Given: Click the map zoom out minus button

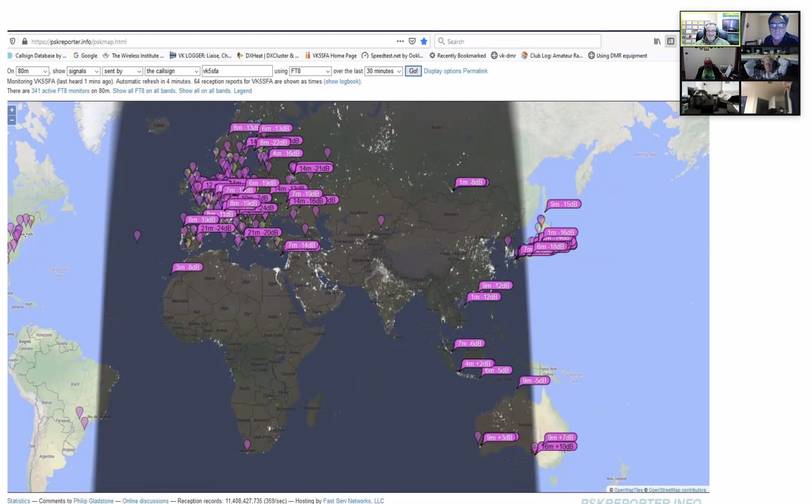Looking at the screenshot, I should tap(12, 120).
